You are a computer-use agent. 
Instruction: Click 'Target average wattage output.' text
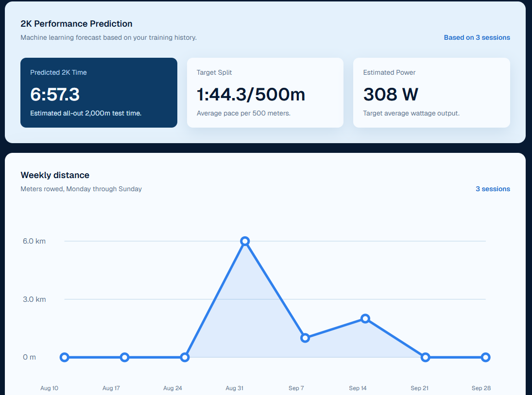(x=411, y=113)
